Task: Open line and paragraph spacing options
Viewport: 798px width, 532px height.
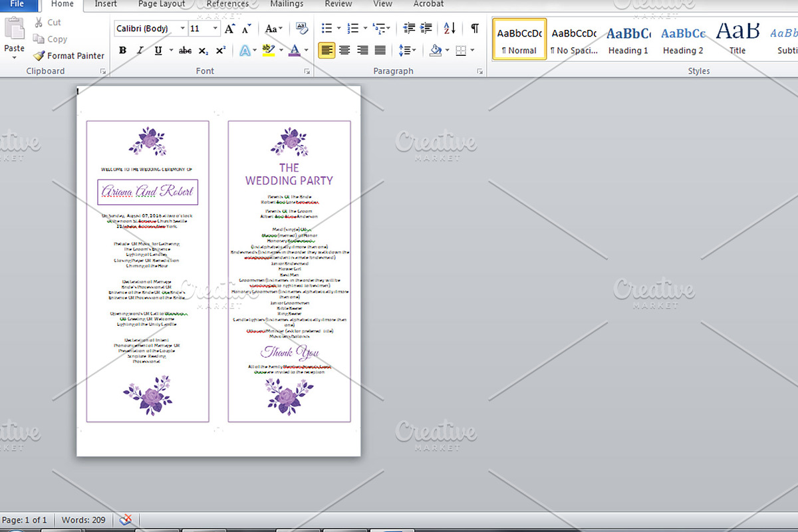Action: [406, 51]
